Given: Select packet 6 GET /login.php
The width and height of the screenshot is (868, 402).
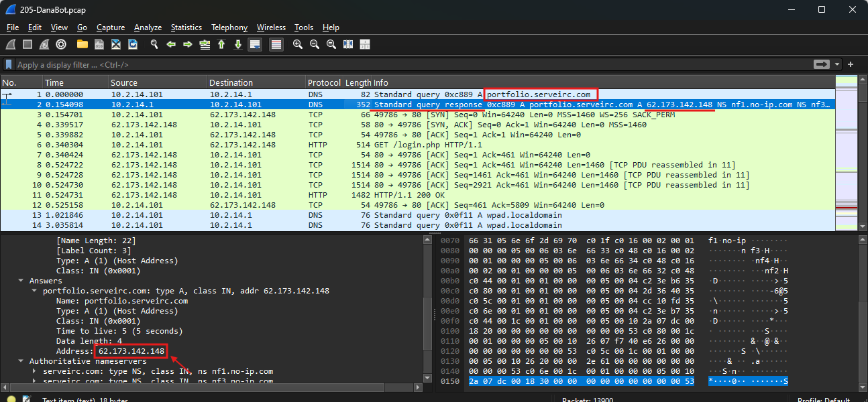Looking at the screenshot, I should coord(417,145).
